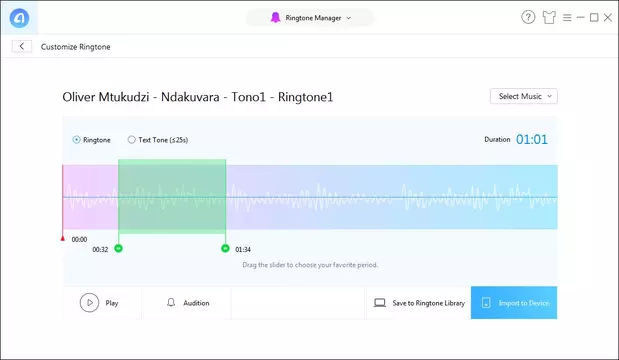Click the AnyTrans logo icon
619x360 pixels.
[19, 18]
